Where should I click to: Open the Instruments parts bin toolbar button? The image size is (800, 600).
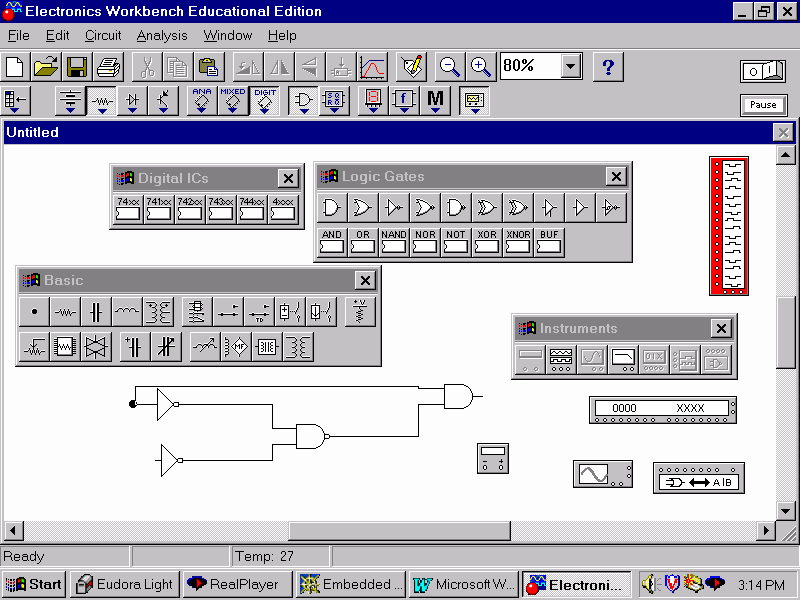click(474, 100)
